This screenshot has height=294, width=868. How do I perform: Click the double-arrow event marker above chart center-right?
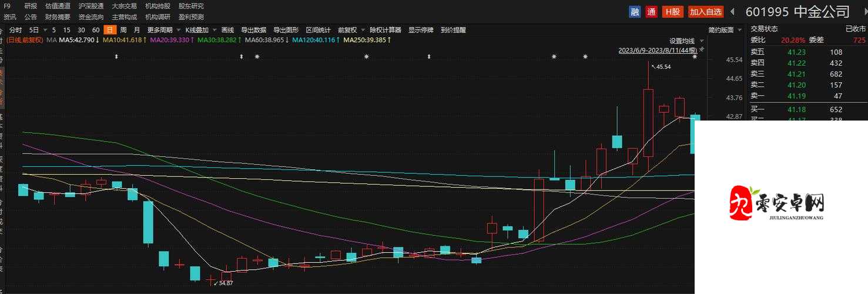pos(429,56)
